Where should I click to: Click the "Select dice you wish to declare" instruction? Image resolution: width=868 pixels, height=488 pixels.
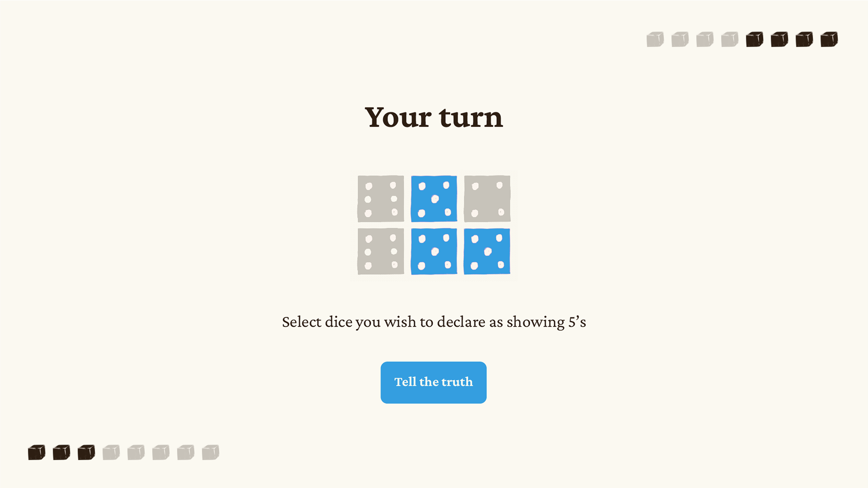tap(434, 322)
